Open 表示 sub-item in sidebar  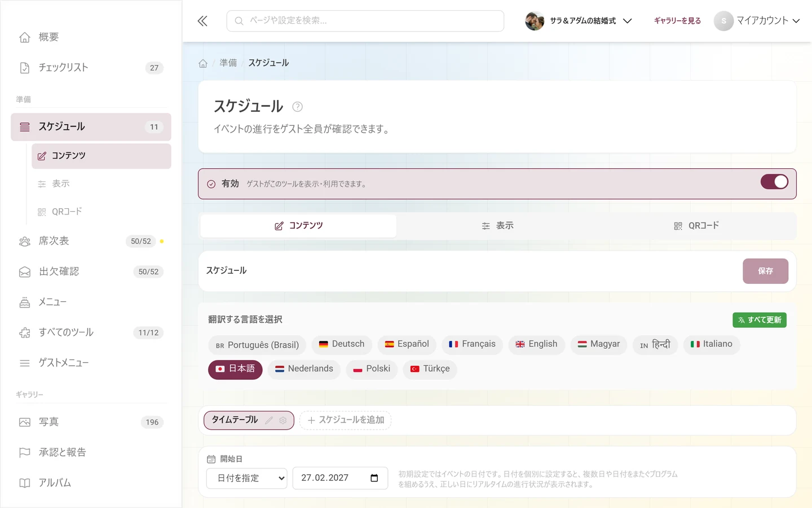click(101, 184)
